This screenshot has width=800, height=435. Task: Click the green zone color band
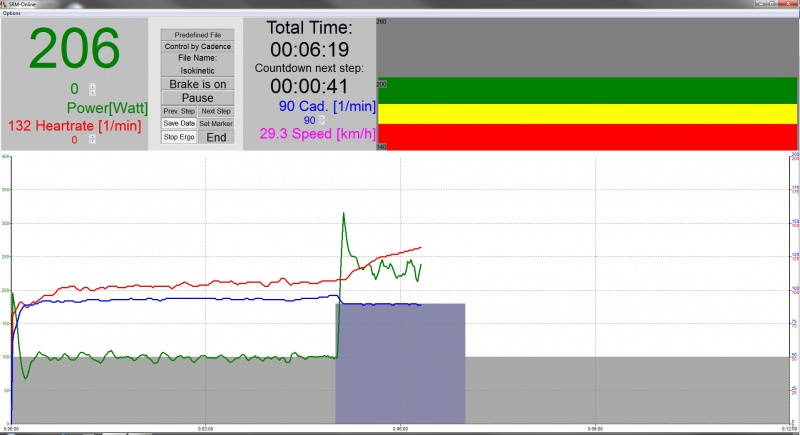pyautogui.click(x=588, y=90)
